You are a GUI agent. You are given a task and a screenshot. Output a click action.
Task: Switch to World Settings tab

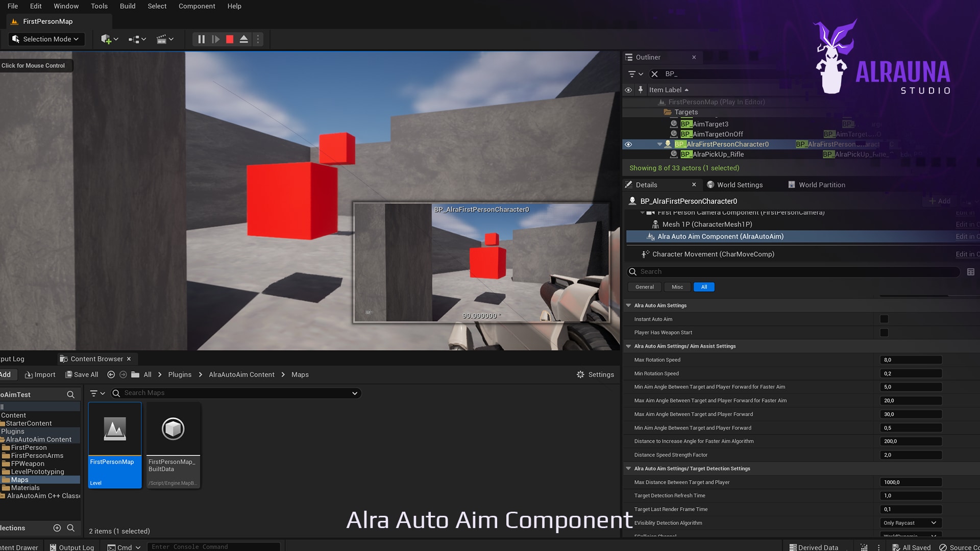pyautogui.click(x=734, y=185)
